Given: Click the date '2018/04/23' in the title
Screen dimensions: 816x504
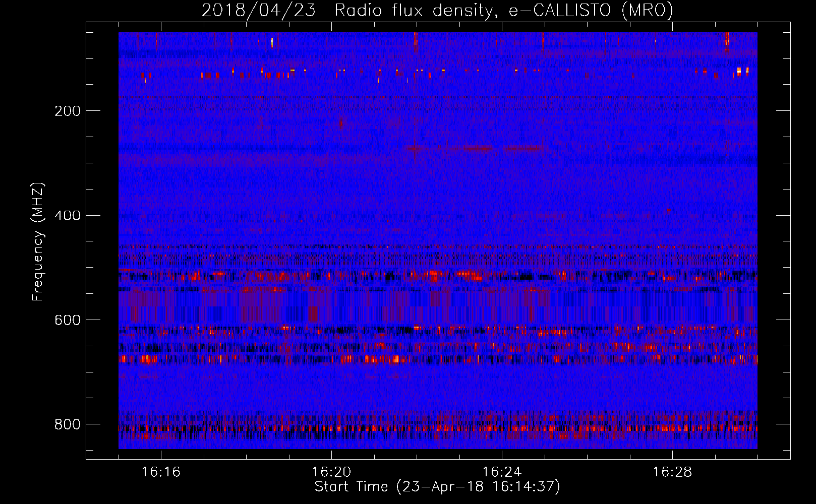Looking at the screenshot, I should point(259,10).
